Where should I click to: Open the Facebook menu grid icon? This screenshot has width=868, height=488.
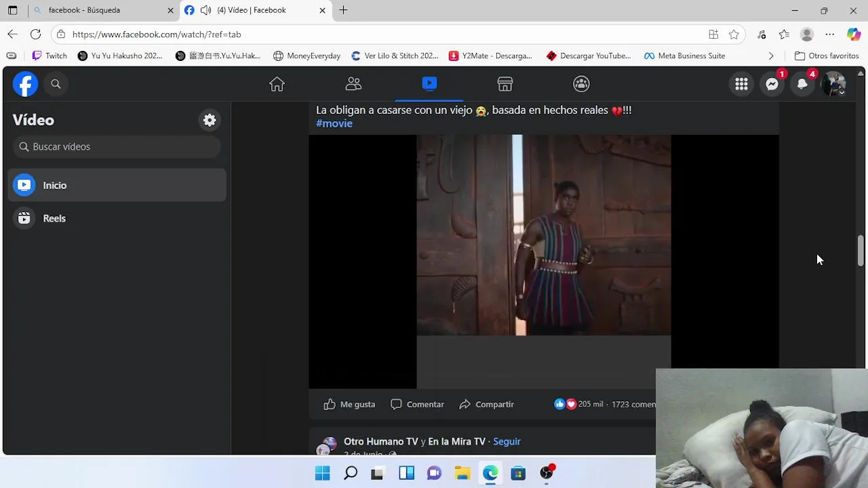click(x=741, y=84)
